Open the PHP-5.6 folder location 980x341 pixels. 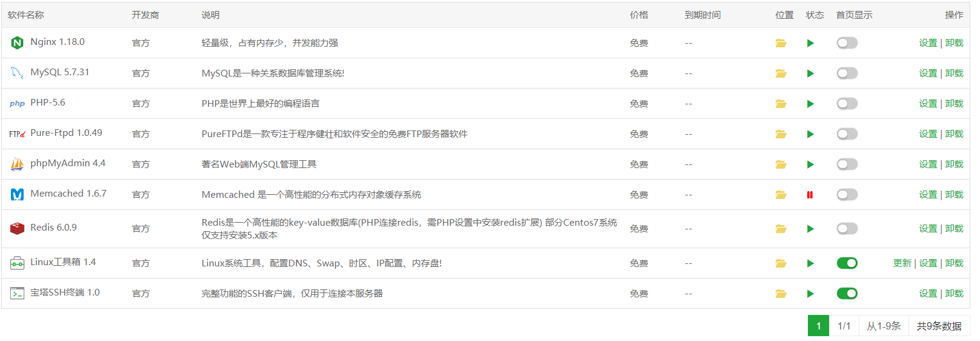(781, 104)
